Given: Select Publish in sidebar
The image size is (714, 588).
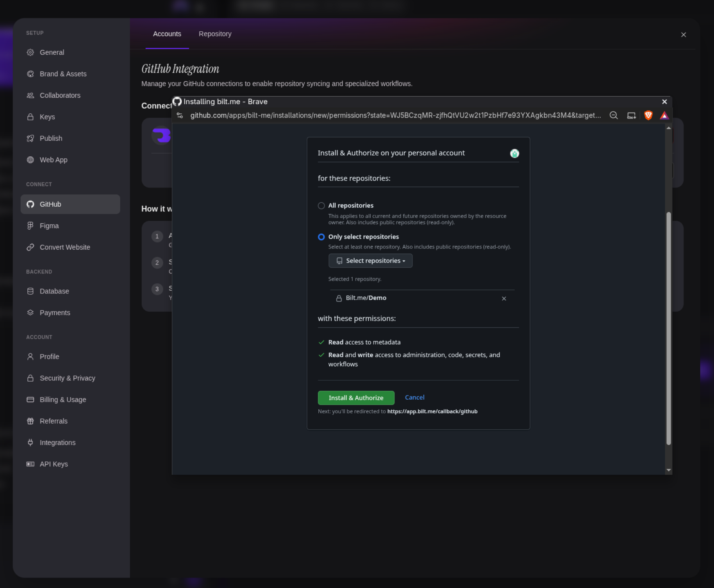Looking at the screenshot, I should (70, 138).
